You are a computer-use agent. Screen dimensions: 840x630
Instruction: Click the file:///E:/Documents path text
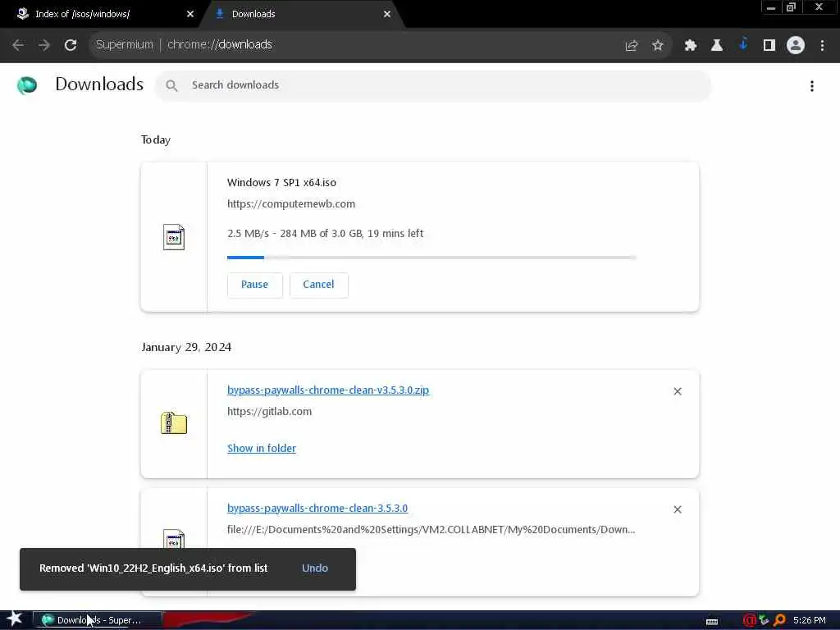pos(431,530)
